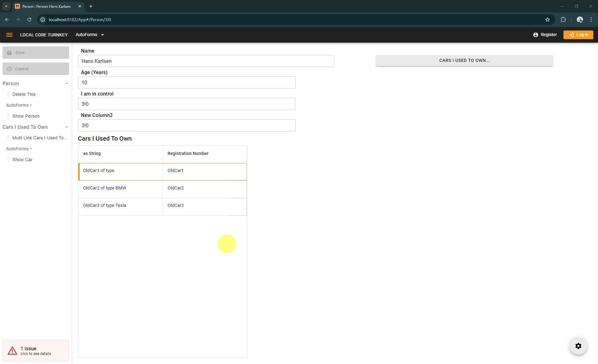The width and height of the screenshot is (598, 364).
Task: Collapse the Cars I Used To Own section
Action: [66, 127]
